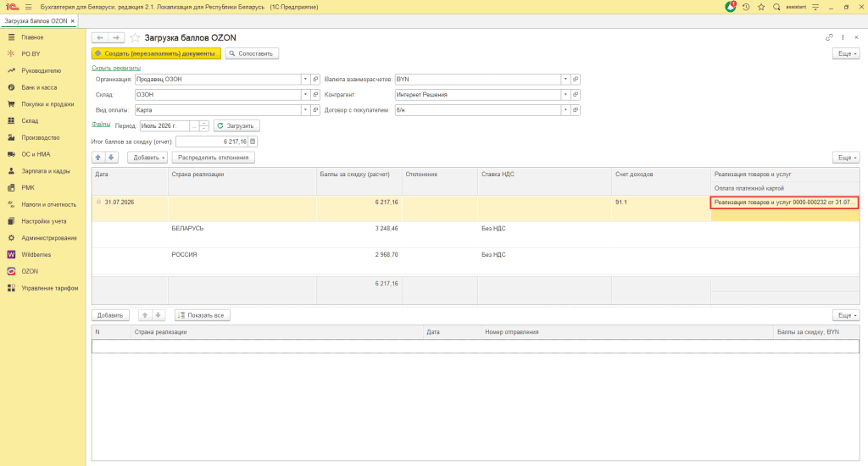
Task: Close the Загрузка баллов OZON form
Action: (x=856, y=37)
